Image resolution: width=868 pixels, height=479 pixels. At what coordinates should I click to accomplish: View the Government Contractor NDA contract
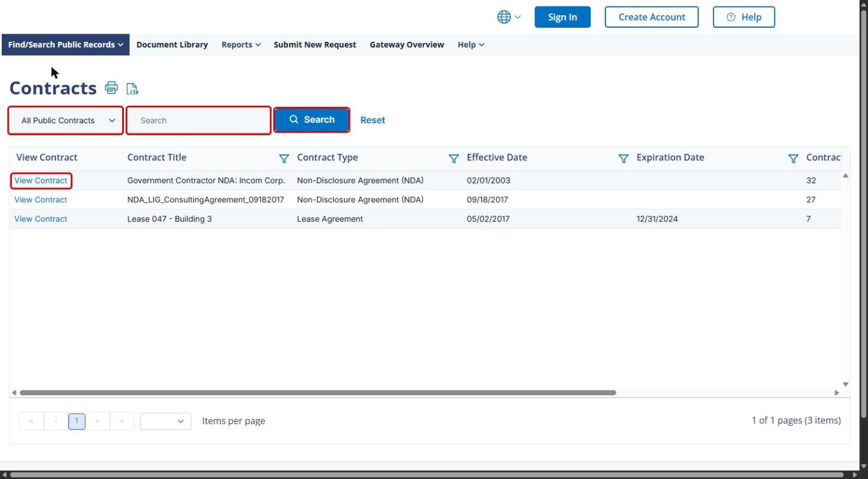point(41,181)
